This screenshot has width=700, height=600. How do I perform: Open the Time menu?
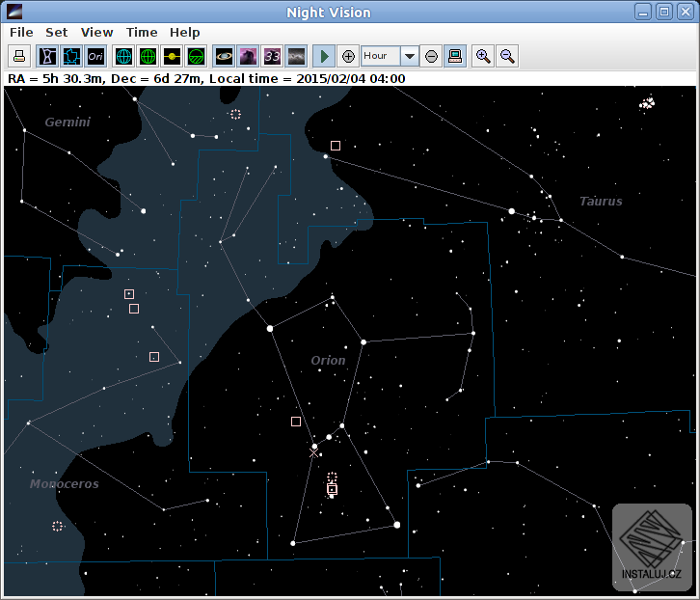pyautogui.click(x=142, y=32)
